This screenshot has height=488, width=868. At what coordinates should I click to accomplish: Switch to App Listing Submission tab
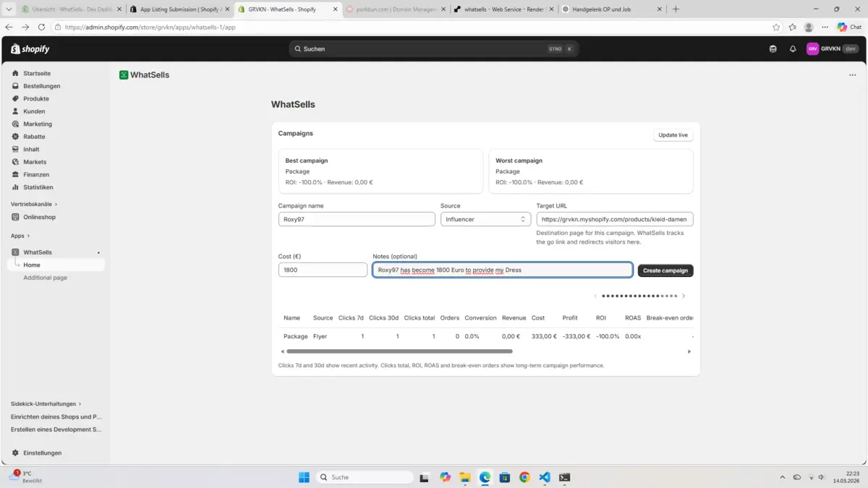point(179,9)
